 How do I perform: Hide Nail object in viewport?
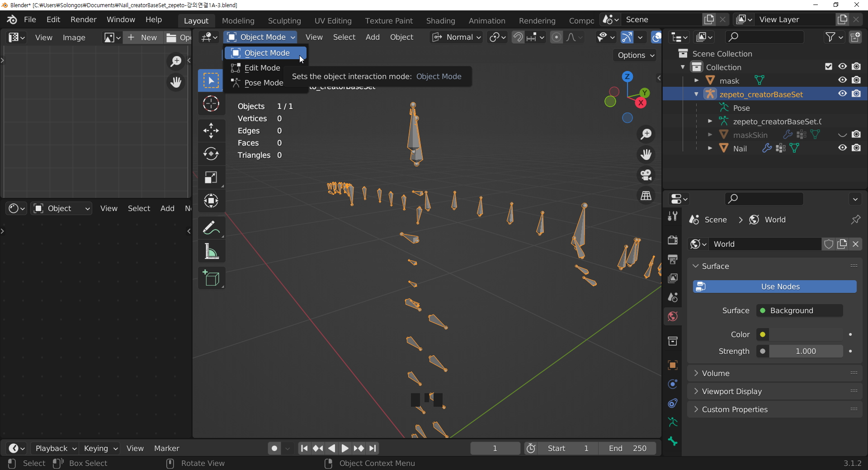[x=843, y=148]
